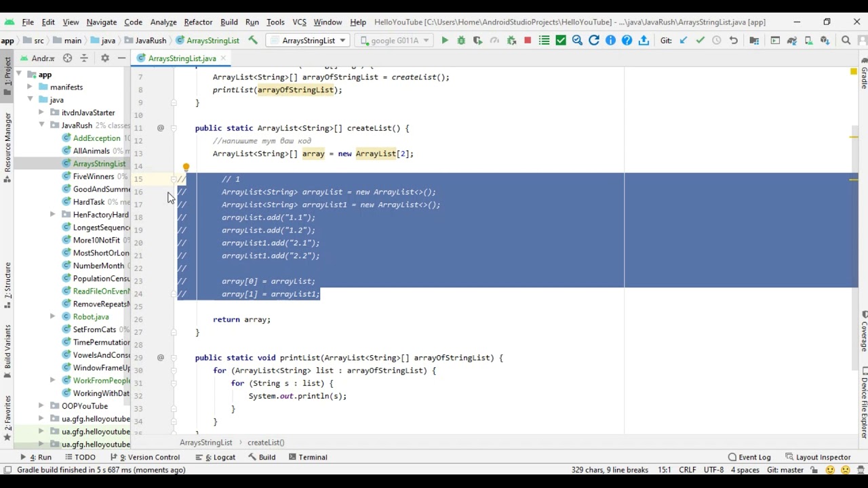
Task: Open the Analyze menu
Action: (x=163, y=22)
